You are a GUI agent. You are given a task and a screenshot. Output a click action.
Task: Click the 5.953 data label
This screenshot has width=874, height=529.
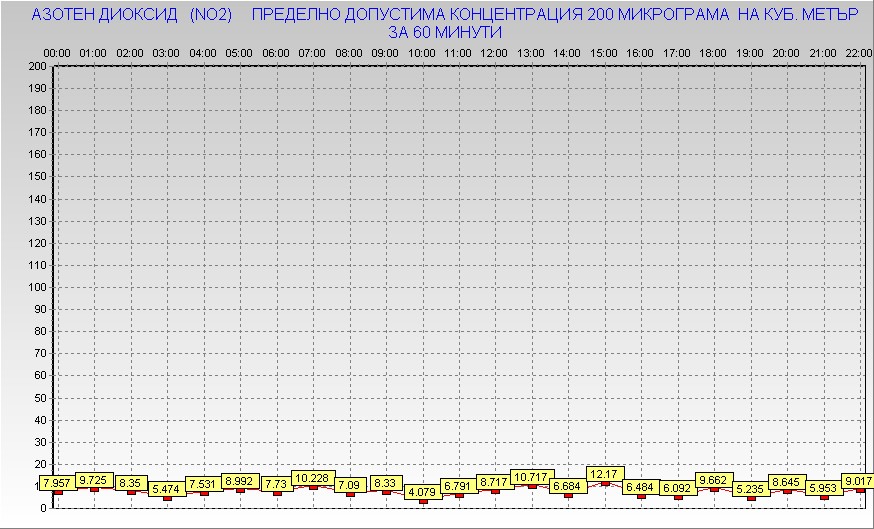coord(824,488)
